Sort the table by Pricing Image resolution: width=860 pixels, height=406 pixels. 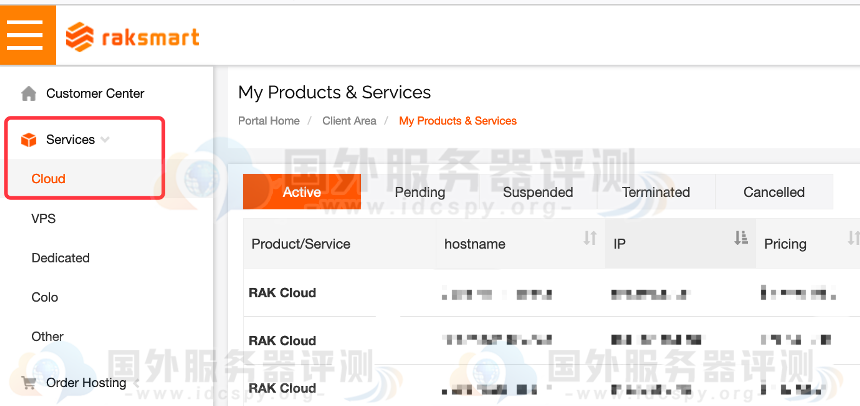pyautogui.click(x=853, y=238)
